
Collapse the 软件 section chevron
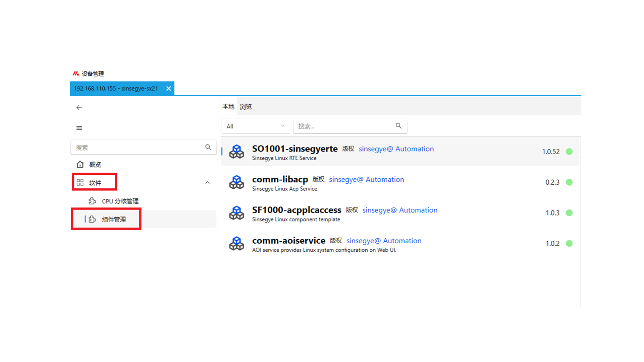pyautogui.click(x=207, y=183)
